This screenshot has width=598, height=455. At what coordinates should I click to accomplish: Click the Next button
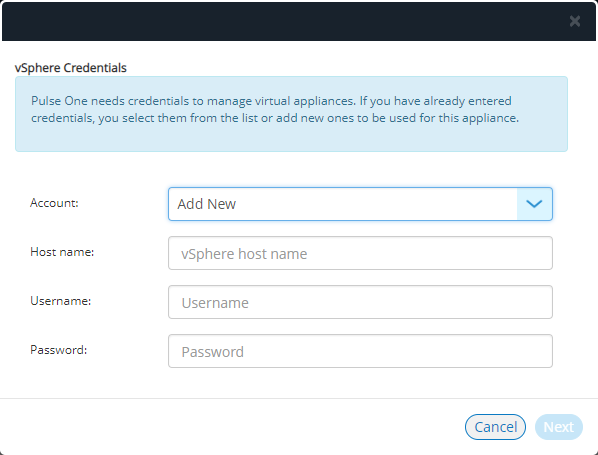click(x=559, y=427)
